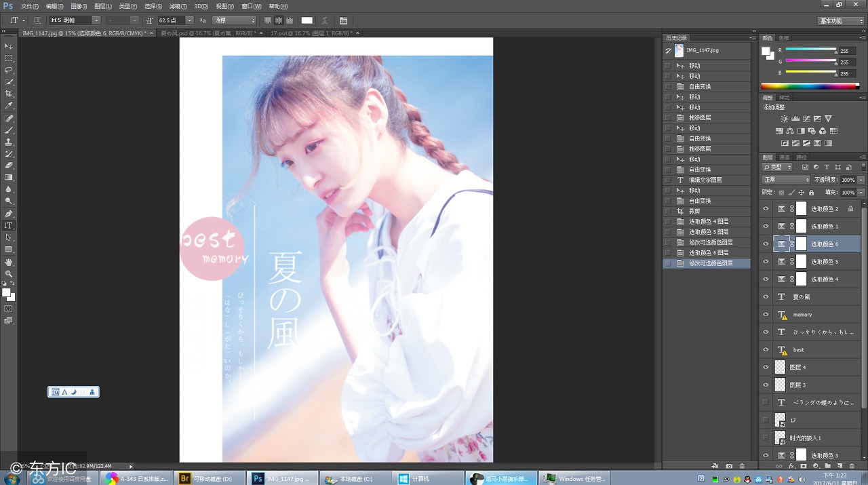Screen dimensions: 868x485
Task: Select the Crop tool
Action: [x=9, y=94]
